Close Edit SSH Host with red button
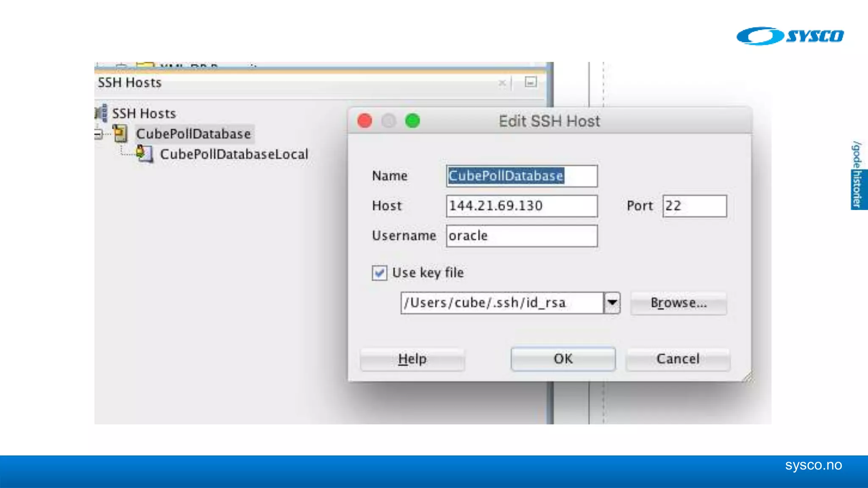868x488 pixels. pos(364,121)
